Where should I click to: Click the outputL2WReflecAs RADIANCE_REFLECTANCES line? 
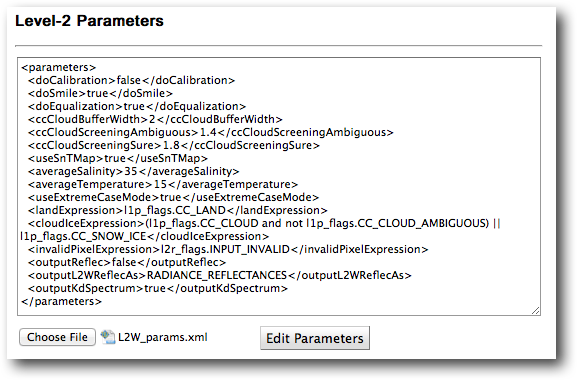(220, 275)
